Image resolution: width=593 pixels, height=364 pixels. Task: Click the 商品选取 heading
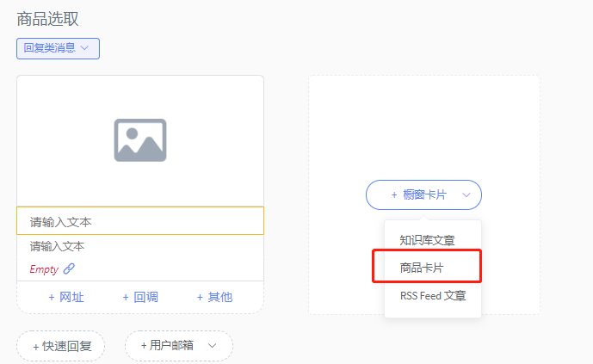tap(47, 18)
